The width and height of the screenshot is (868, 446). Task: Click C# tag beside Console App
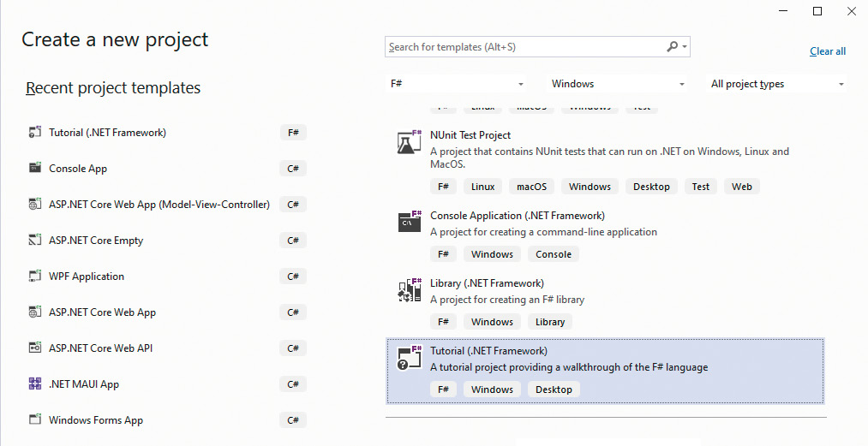coord(293,169)
